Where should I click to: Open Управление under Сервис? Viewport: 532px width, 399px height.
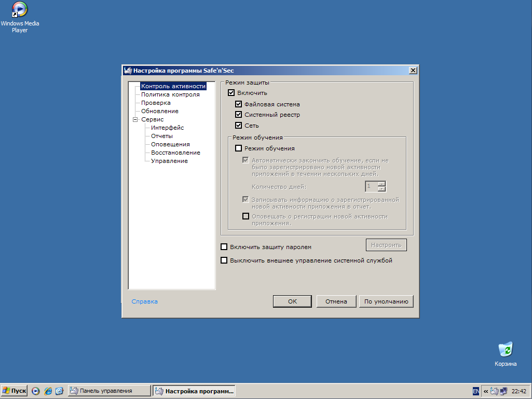tap(169, 161)
